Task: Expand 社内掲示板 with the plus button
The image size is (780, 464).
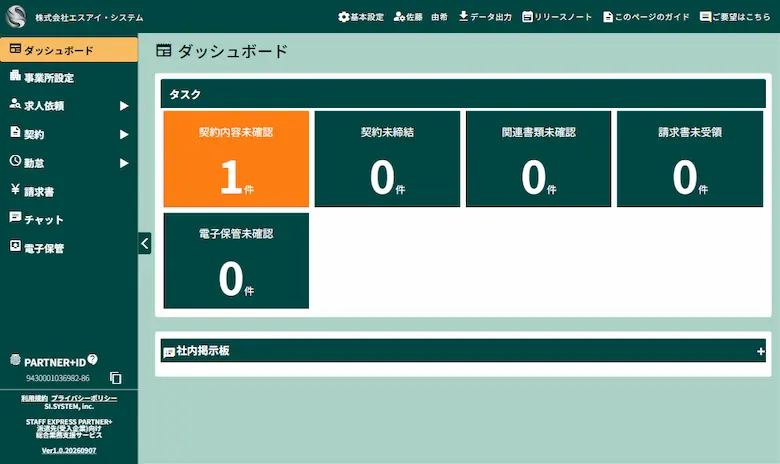Action: 760,351
